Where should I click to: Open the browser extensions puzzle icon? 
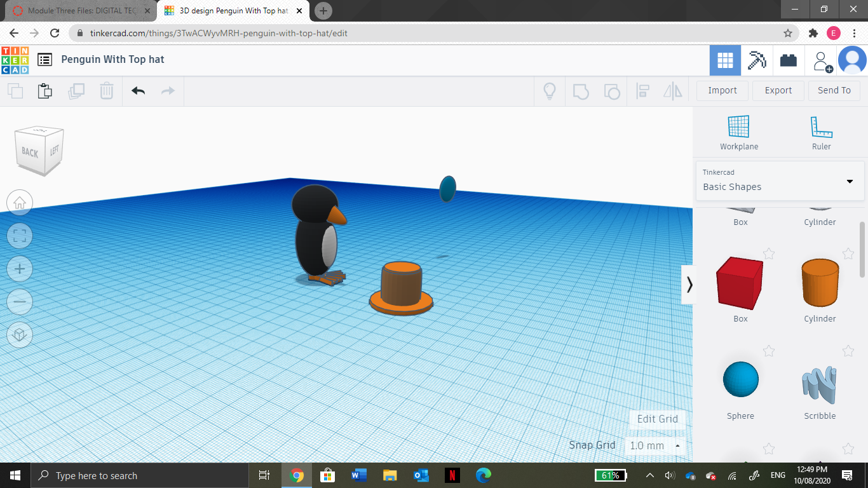tap(813, 33)
